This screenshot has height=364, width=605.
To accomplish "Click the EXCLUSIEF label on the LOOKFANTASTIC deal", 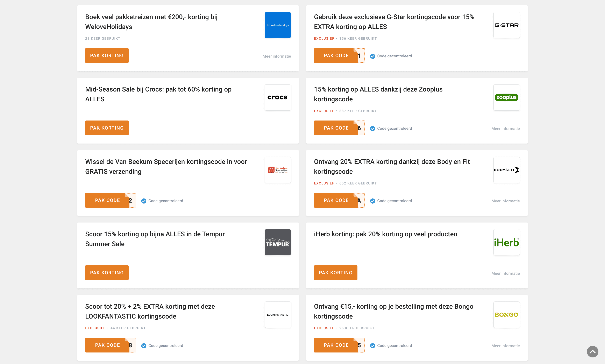I will [95, 328].
